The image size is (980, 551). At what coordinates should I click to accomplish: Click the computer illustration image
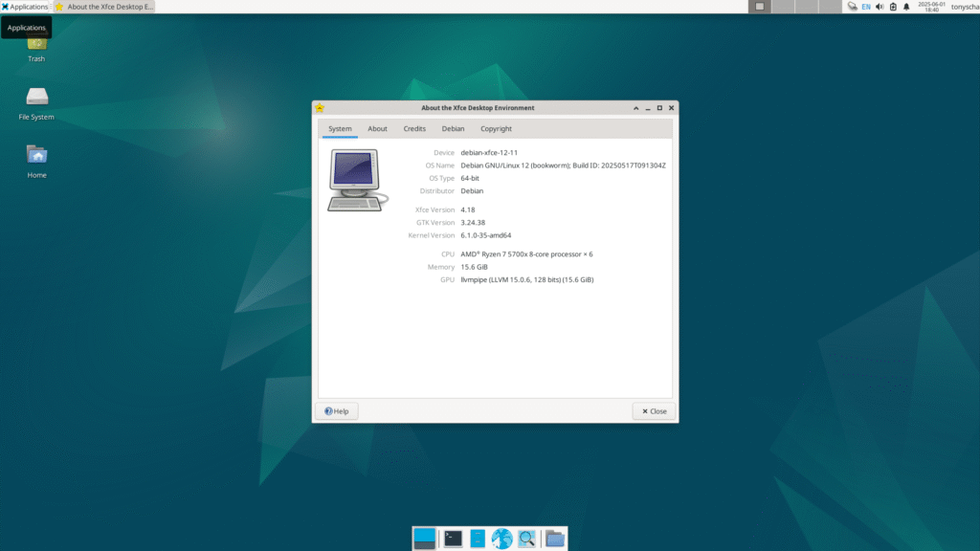point(358,180)
